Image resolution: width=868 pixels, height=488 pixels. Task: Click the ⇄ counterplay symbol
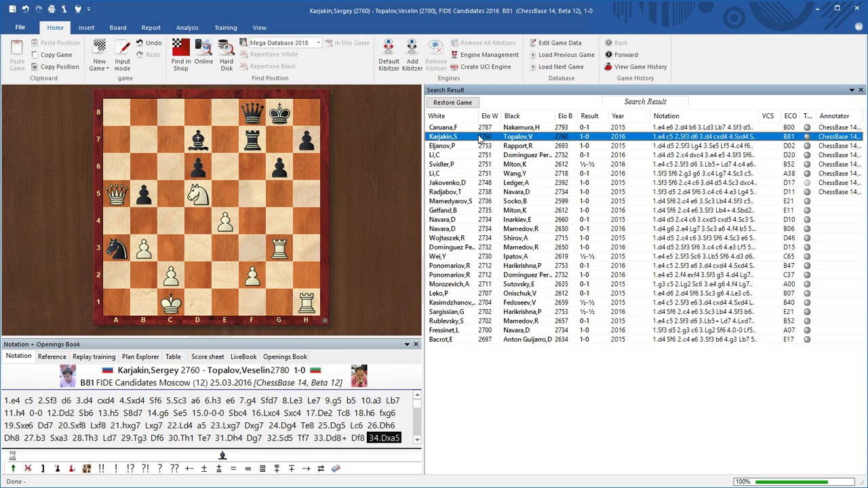[x=321, y=468]
